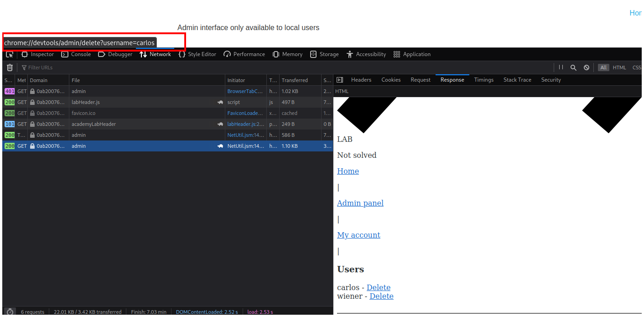Sort by the Transferred column header

(295, 80)
